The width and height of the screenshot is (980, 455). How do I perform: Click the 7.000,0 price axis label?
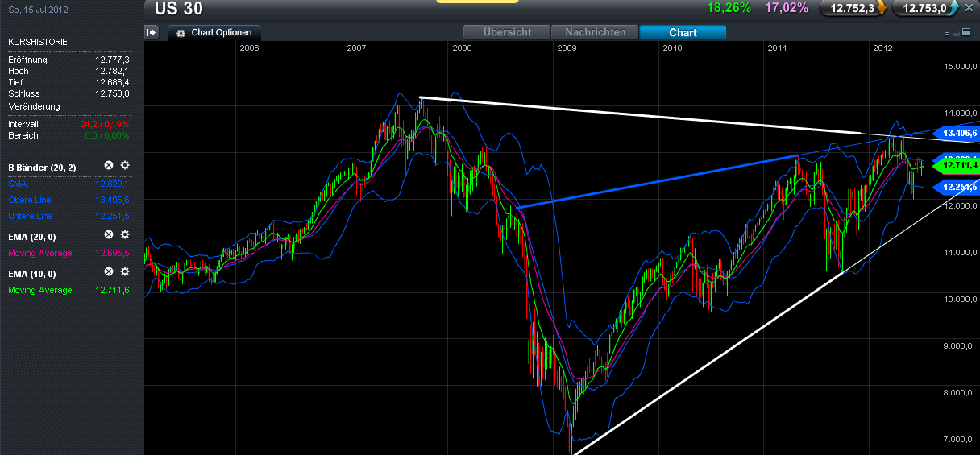coord(960,440)
